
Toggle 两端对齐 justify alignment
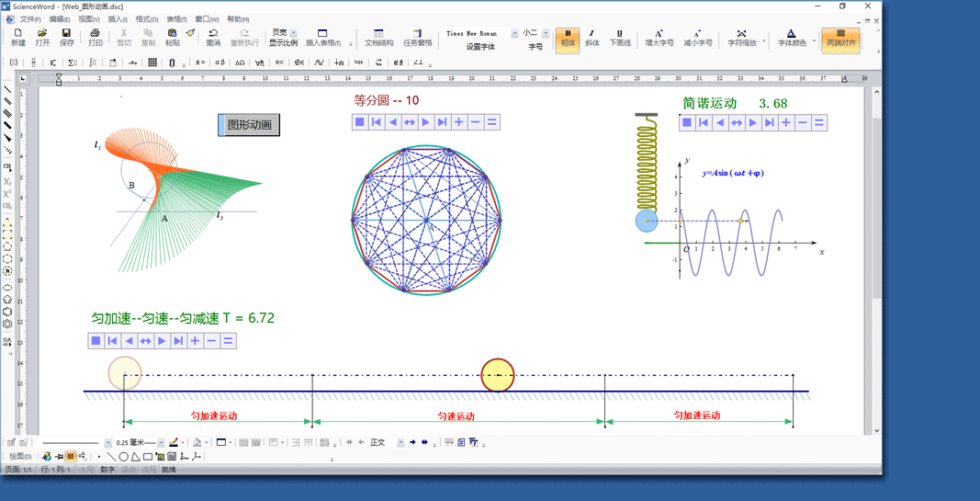pos(840,38)
